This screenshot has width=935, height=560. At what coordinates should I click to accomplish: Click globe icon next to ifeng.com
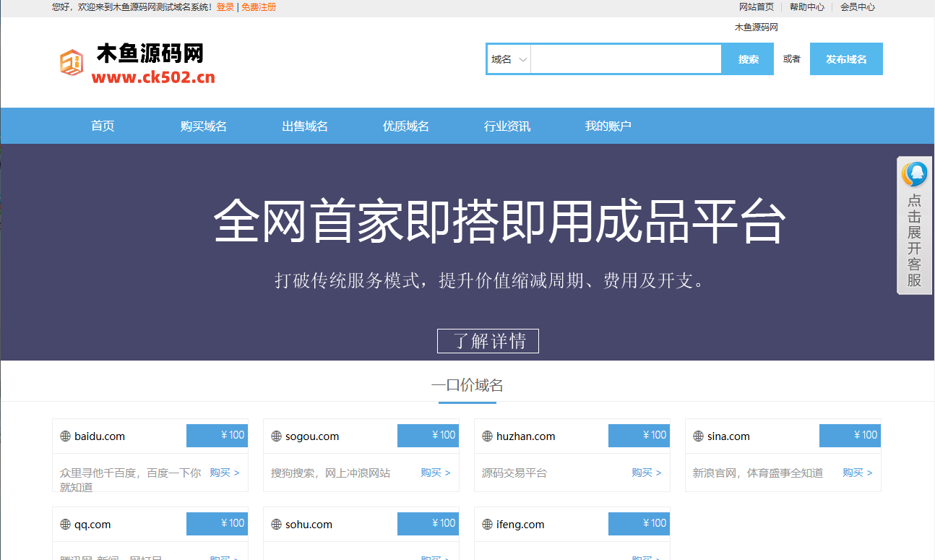tap(487, 525)
